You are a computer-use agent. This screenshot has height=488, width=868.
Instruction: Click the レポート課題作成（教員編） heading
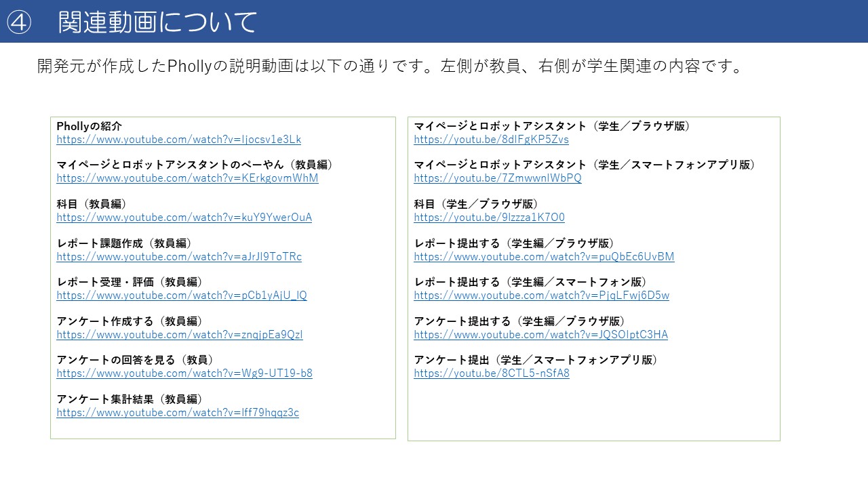click(x=126, y=243)
